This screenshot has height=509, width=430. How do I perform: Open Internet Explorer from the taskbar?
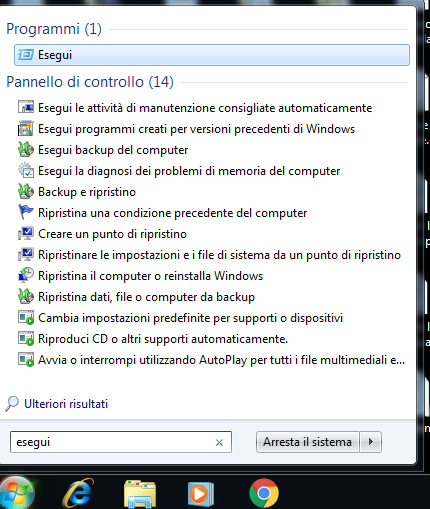click(79, 493)
